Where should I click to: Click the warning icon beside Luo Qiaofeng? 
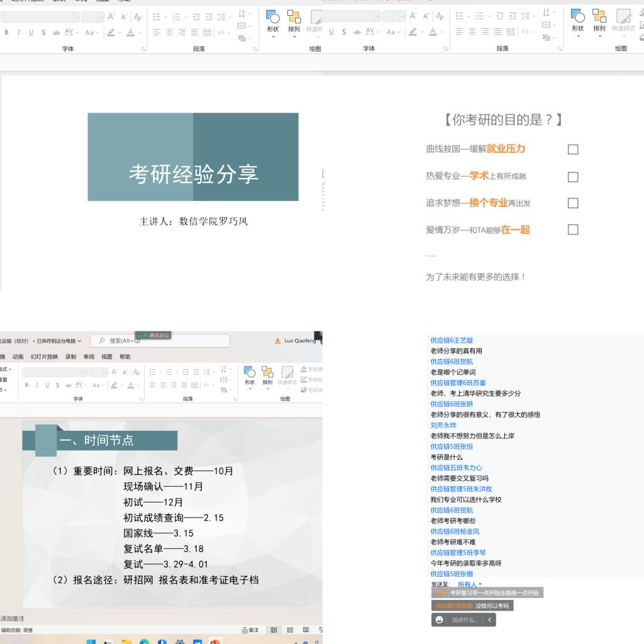coord(277,341)
